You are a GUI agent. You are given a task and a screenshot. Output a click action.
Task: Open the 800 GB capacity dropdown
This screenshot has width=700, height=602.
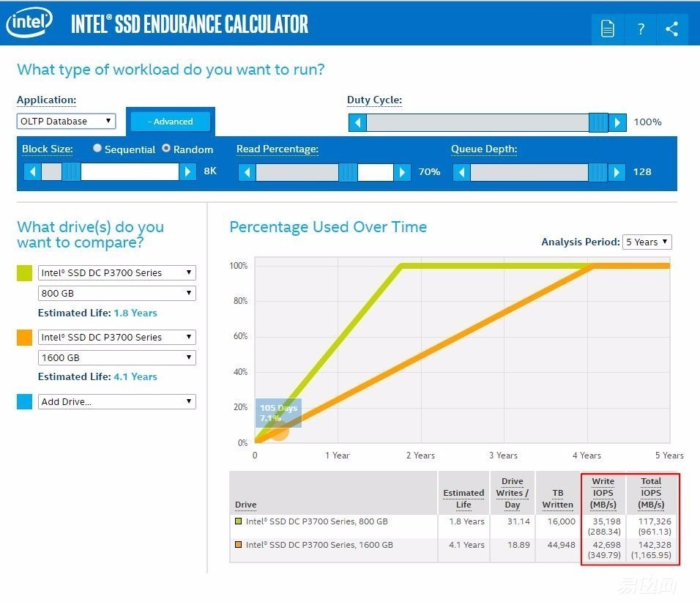coord(117,294)
